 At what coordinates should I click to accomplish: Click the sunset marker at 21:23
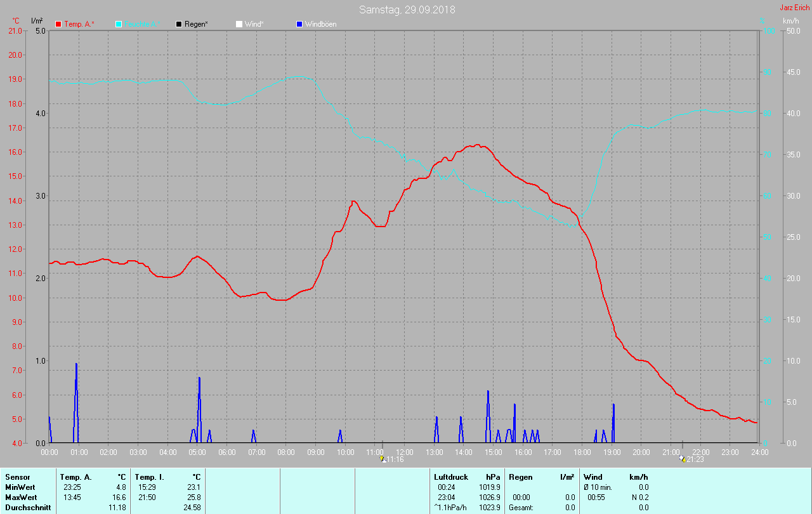pos(682,458)
